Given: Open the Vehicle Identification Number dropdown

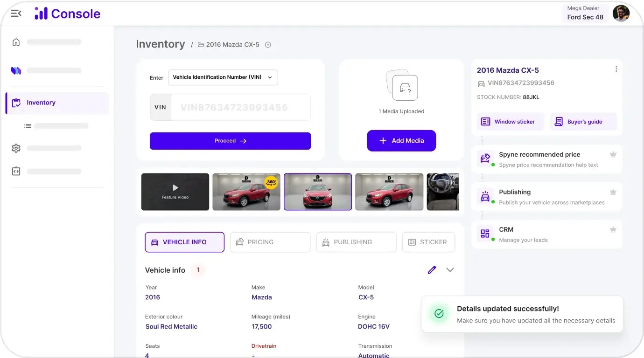Looking at the screenshot, I should click(223, 77).
